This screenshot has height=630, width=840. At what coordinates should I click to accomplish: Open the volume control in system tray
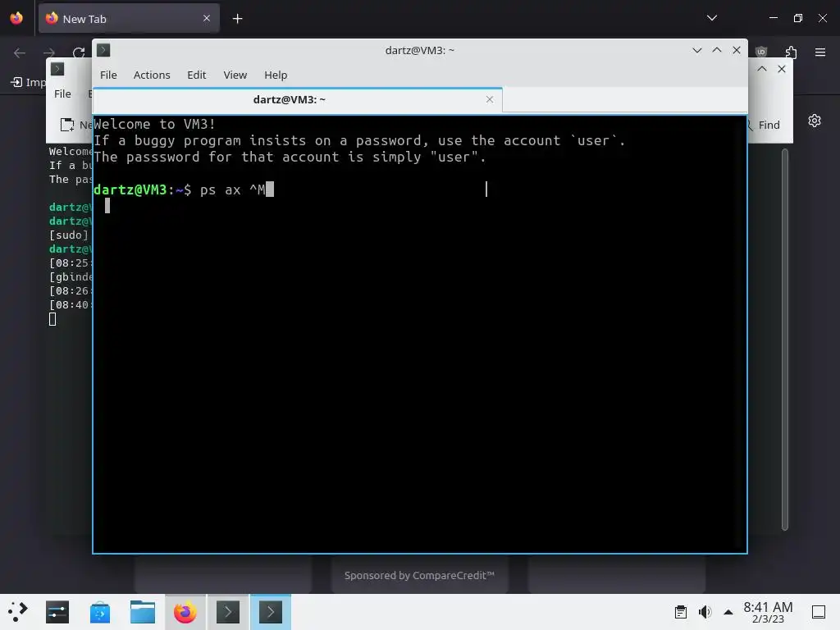tap(705, 612)
